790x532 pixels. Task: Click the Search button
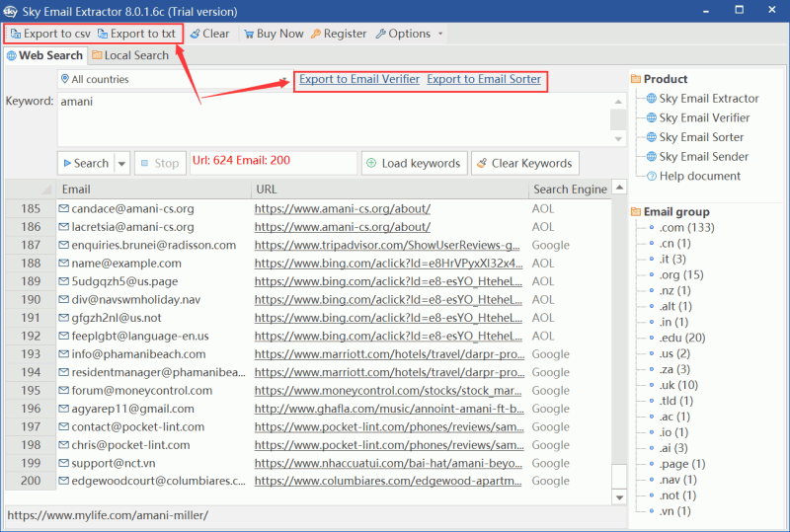click(86, 163)
